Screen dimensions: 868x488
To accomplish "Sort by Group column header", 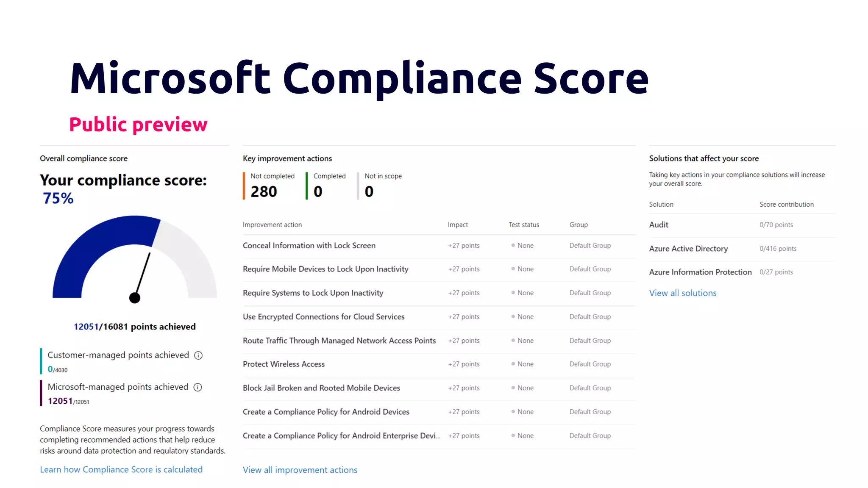I will pos(579,225).
